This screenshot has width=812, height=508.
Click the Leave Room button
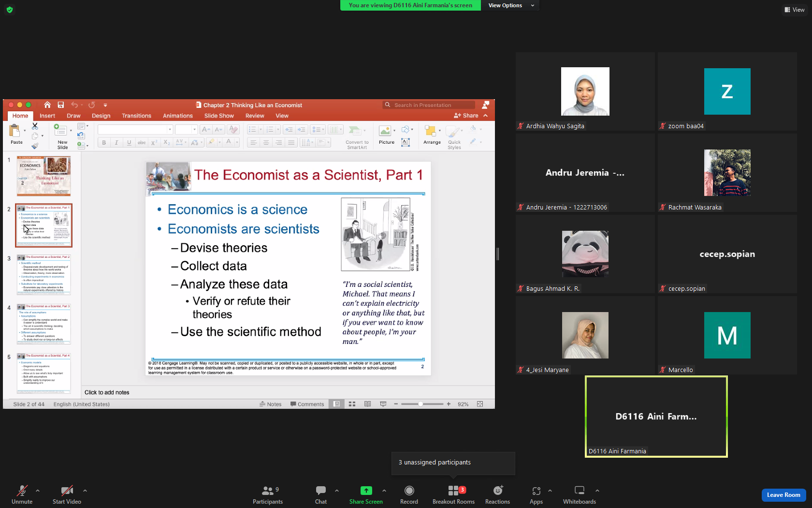[x=783, y=495]
